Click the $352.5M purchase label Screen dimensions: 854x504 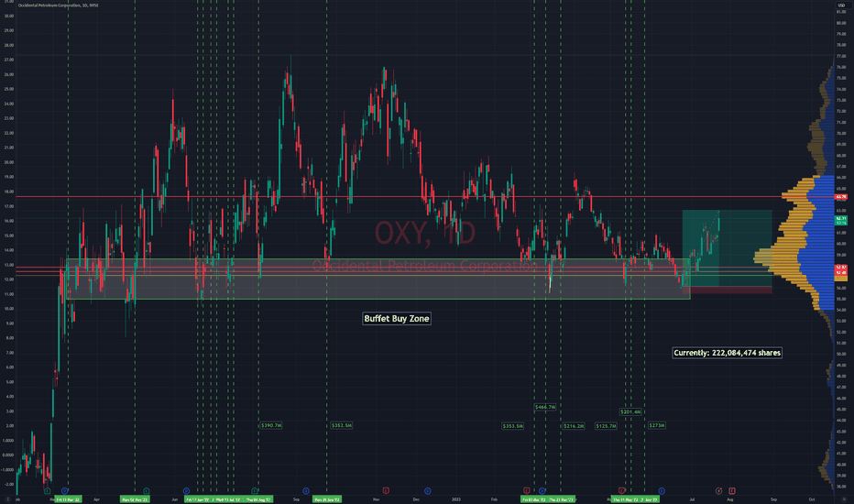click(x=342, y=425)
